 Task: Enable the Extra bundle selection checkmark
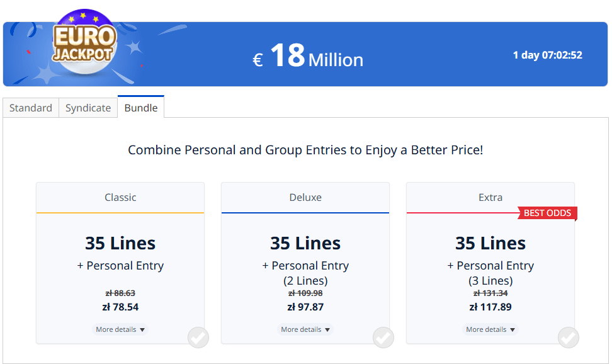[x=568, y=338]
